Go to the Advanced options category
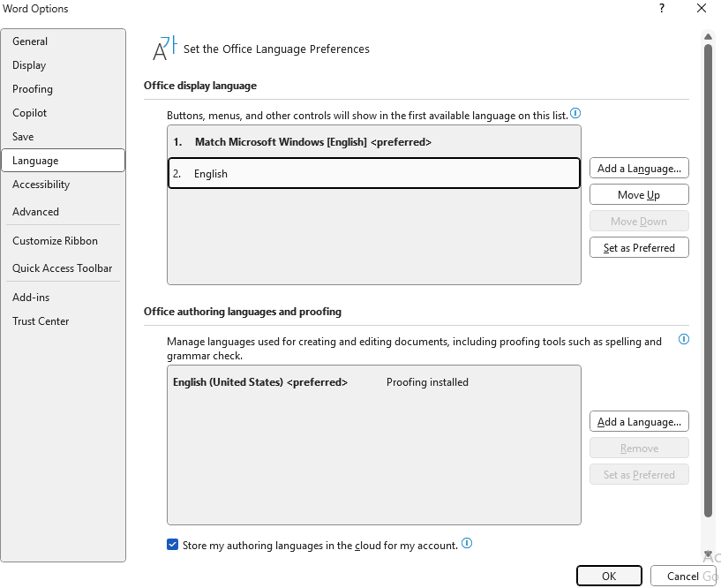 pyautogui.click(x=35, y=212)
